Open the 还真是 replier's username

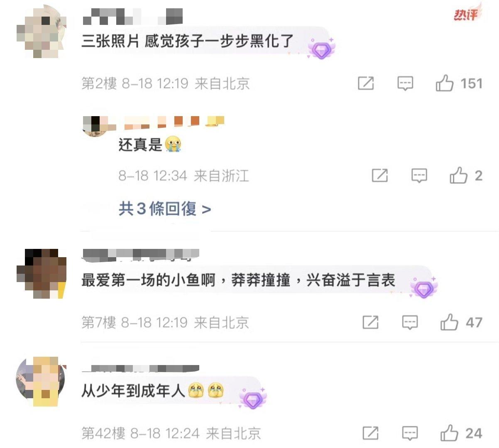(x=174, y=121)
